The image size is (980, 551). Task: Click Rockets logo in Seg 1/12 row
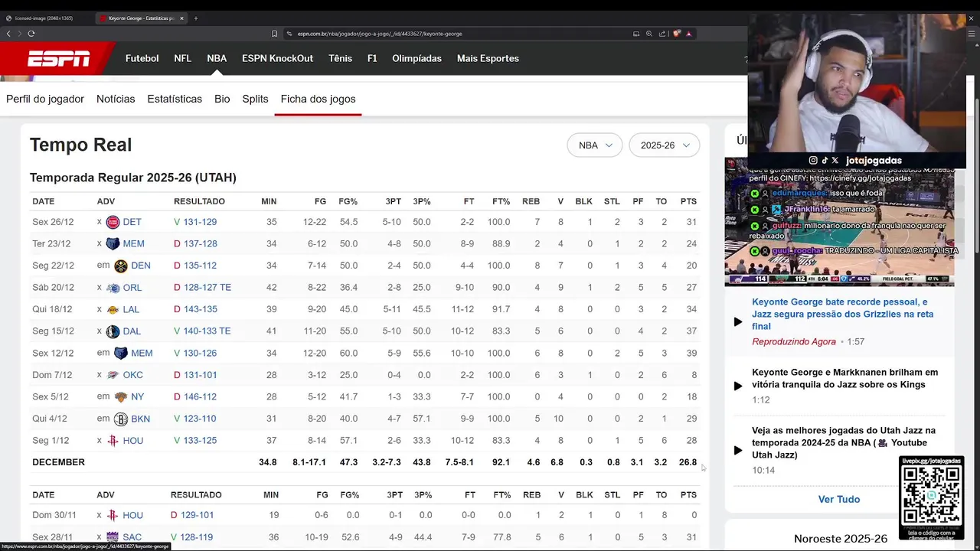[113, 441]
